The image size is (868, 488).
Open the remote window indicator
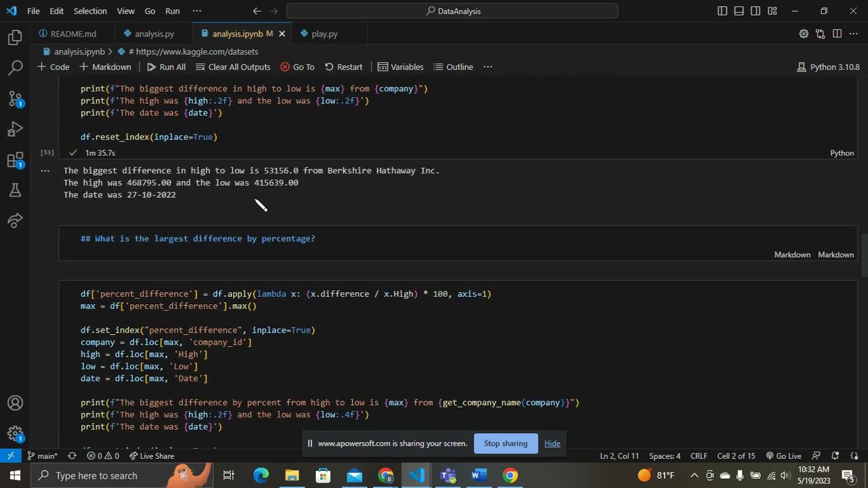pyautogui.click(x=11, y=456)
